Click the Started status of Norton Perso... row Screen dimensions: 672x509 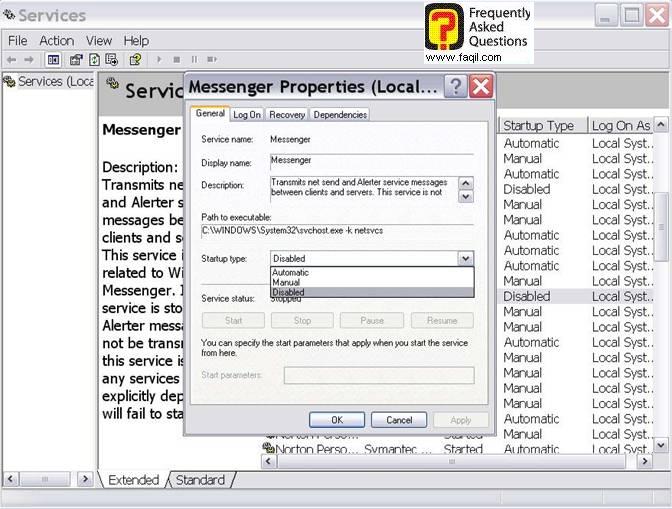[463, 449]
